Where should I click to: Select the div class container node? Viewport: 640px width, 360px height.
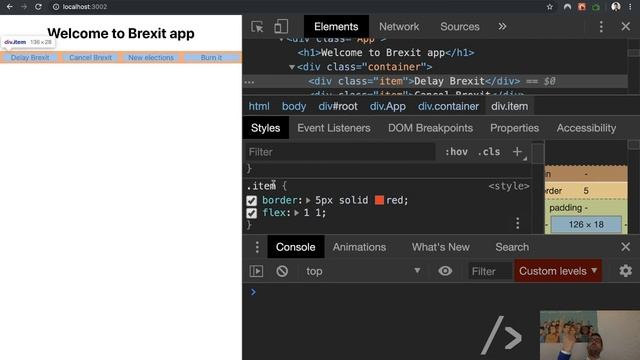coord(364,67)
